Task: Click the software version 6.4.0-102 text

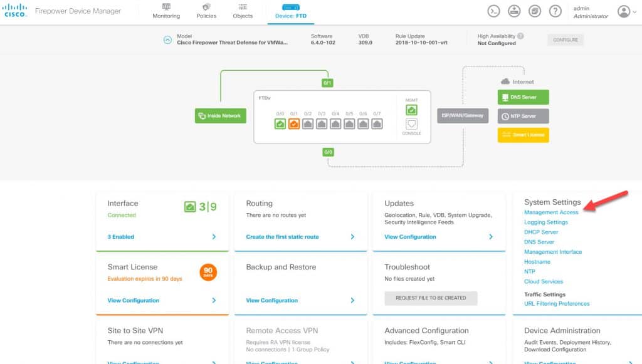Action: [323, 43]
